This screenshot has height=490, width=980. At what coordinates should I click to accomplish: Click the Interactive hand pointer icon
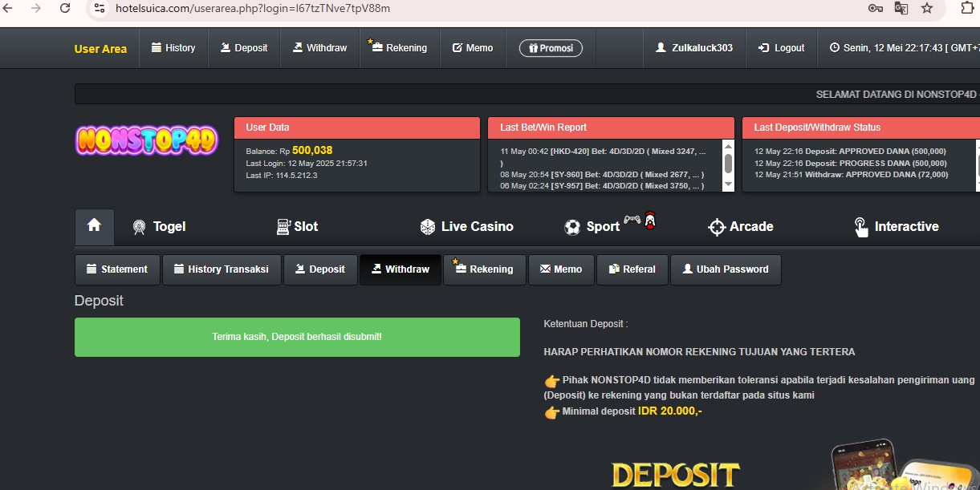(x=861, y=227)
